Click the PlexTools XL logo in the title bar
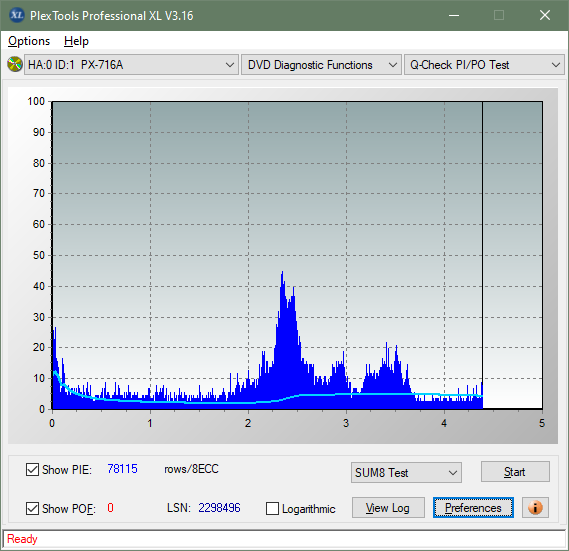Screen dimensions: 569x551 point(16,15)
